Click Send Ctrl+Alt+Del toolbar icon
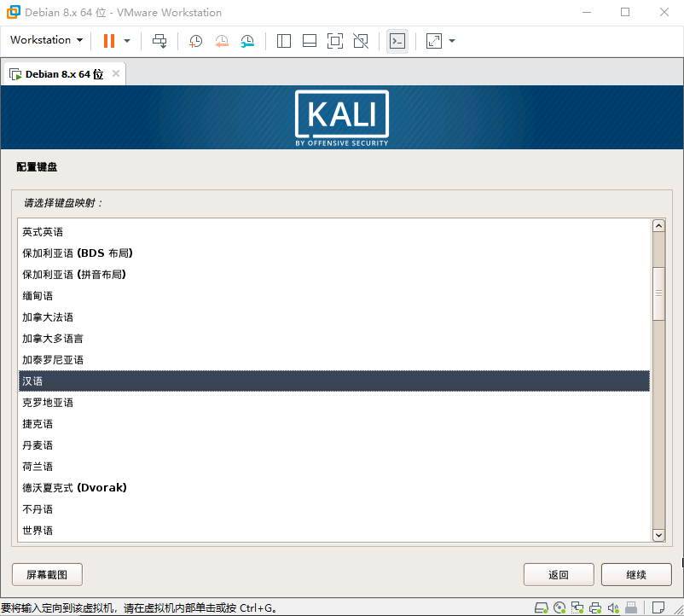Screen dimensions: 684x616 (159, 41)
